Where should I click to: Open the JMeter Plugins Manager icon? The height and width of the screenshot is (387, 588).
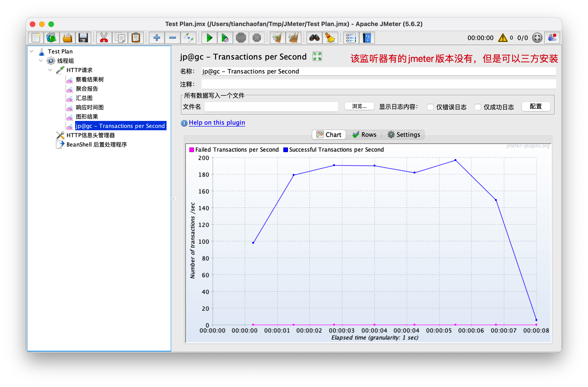tap(552, 38)
